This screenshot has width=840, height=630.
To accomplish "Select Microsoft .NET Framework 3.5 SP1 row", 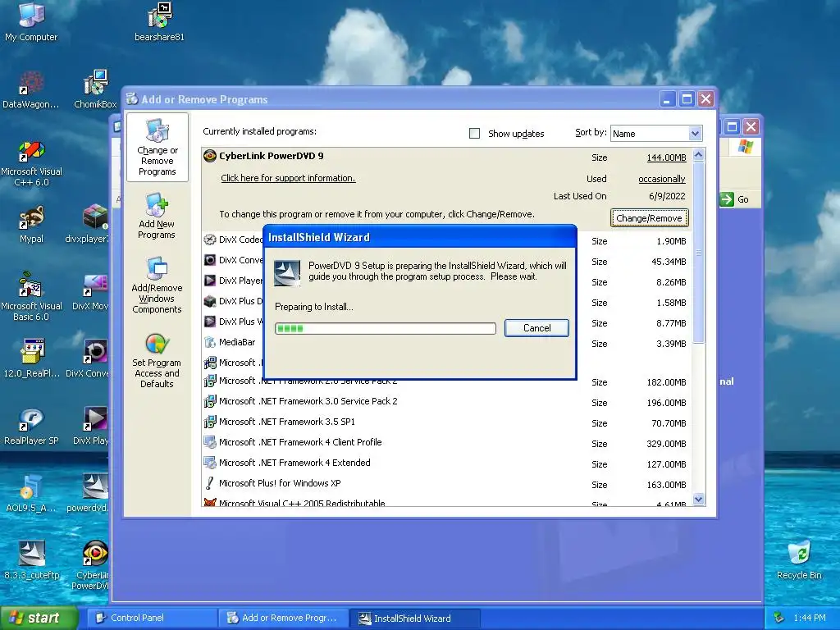I will pos(447,422).
